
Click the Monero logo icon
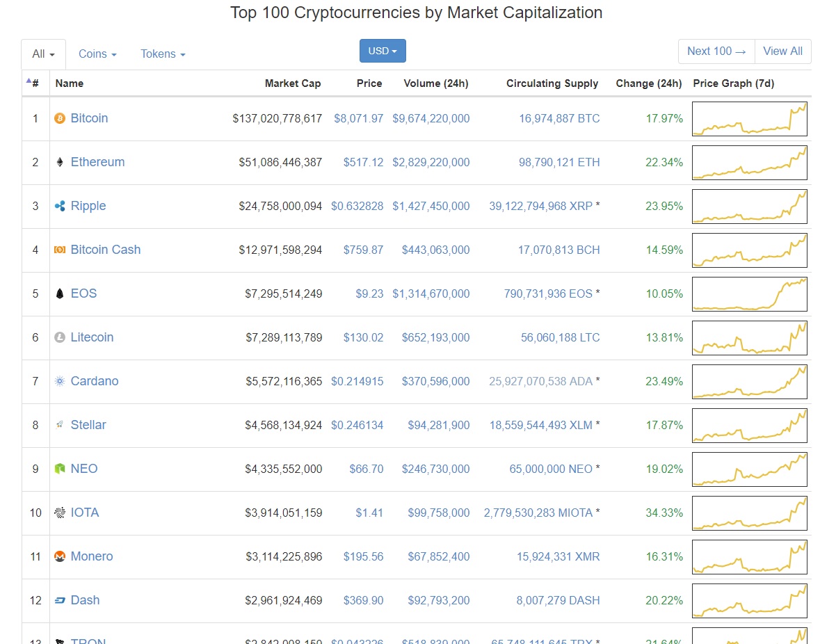coord(60,556)
